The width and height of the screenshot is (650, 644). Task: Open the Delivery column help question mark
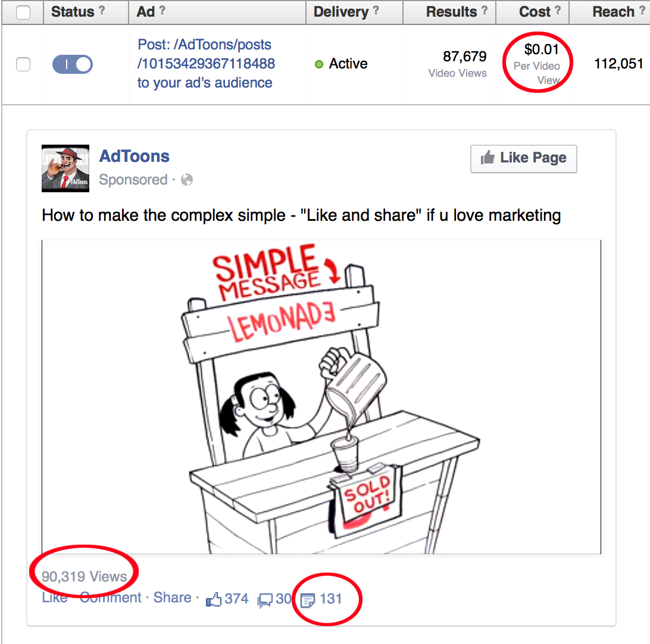376,10
